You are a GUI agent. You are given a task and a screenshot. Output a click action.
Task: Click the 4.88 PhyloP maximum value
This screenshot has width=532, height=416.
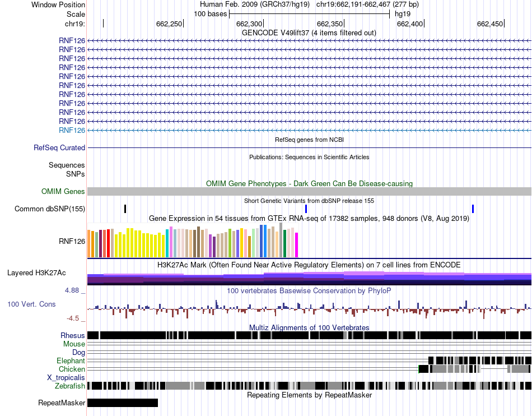click(x=72, y=290)
